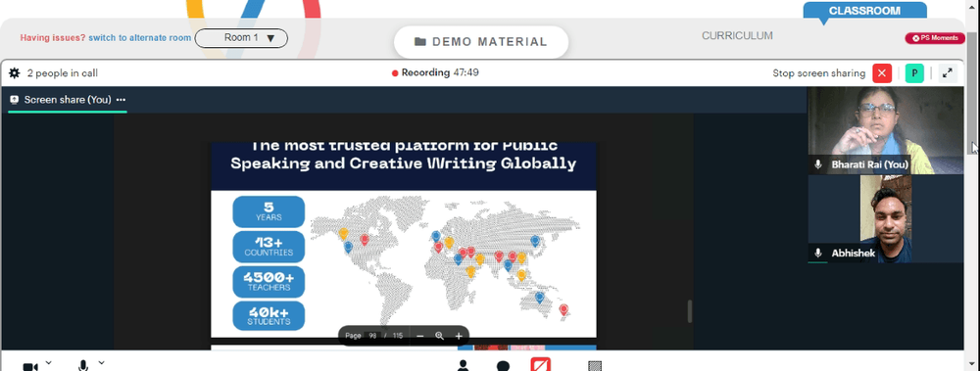The image size is (980, 371).
Task: Toggle the microphone mute
Action: click(x=83, y=365)
